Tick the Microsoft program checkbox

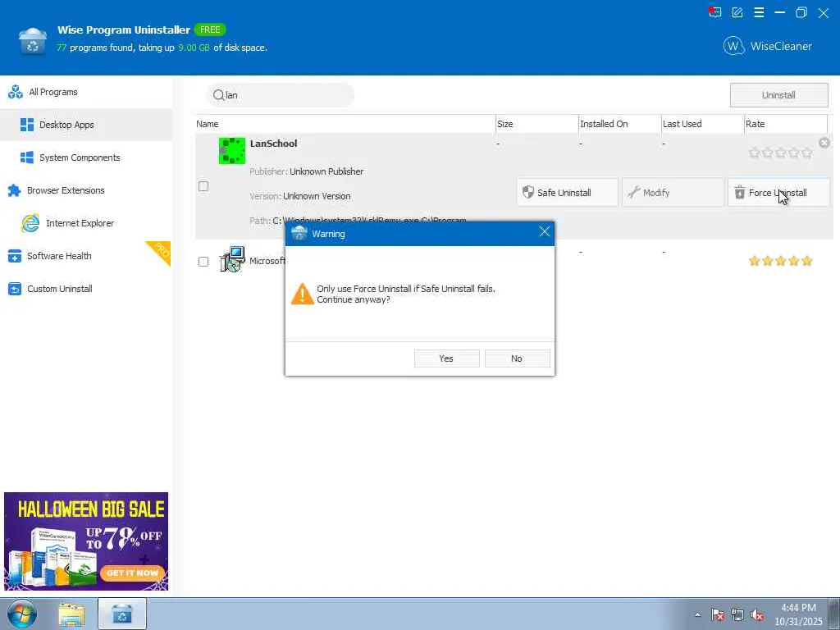pos(203,262)
